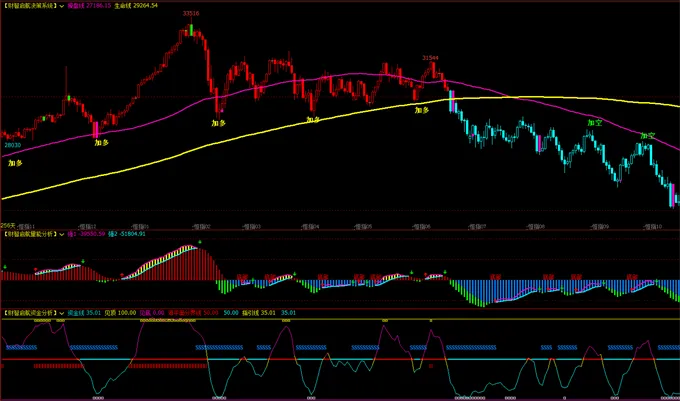680x401 pixels.
Task: Click the 256天 period label
Action: pos(8,226)
